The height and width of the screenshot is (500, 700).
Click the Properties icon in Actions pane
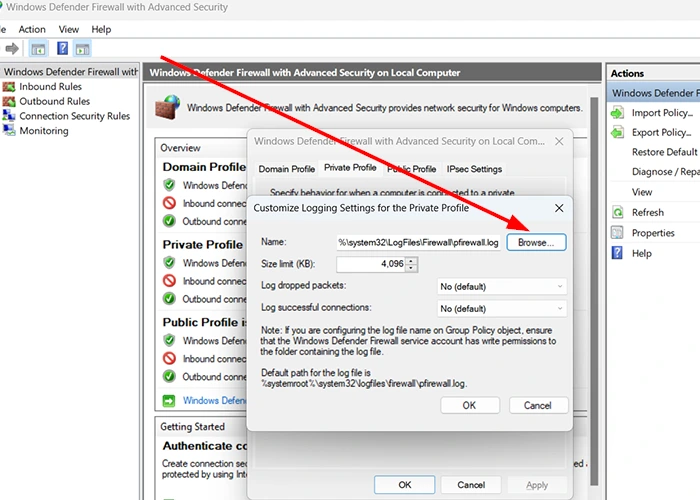click(617, 233)
